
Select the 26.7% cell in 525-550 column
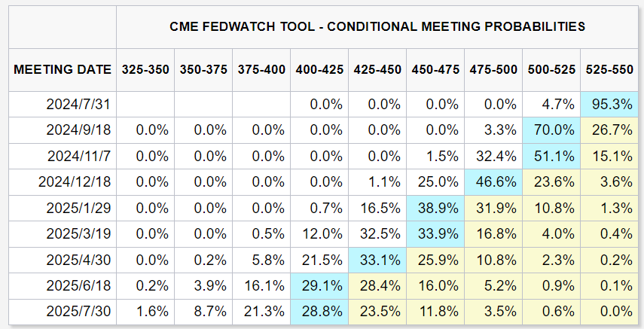[613, 129]
